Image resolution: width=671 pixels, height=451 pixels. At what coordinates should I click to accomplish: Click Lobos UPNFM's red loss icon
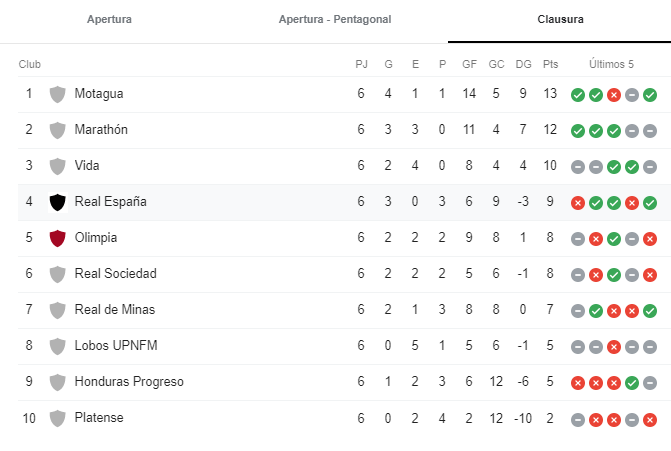[614, 347]
